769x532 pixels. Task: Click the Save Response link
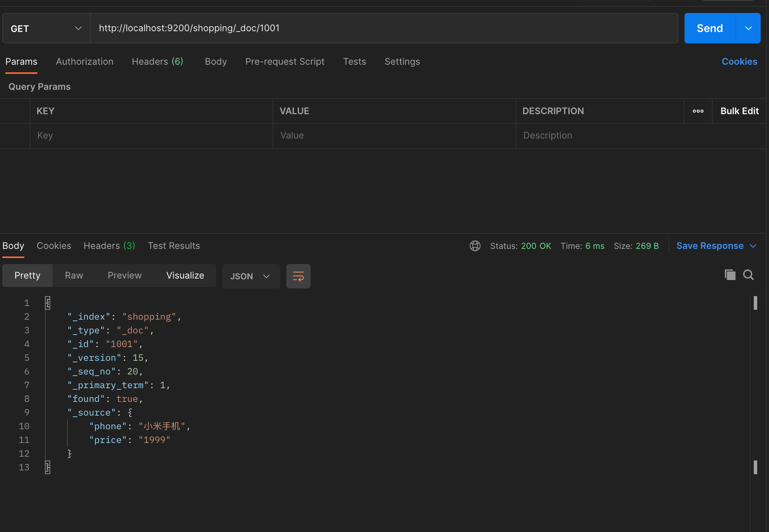(x=710, y=246)
